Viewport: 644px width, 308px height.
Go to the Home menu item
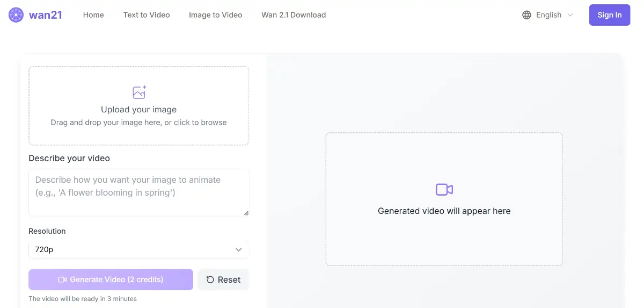pos(93,15)
